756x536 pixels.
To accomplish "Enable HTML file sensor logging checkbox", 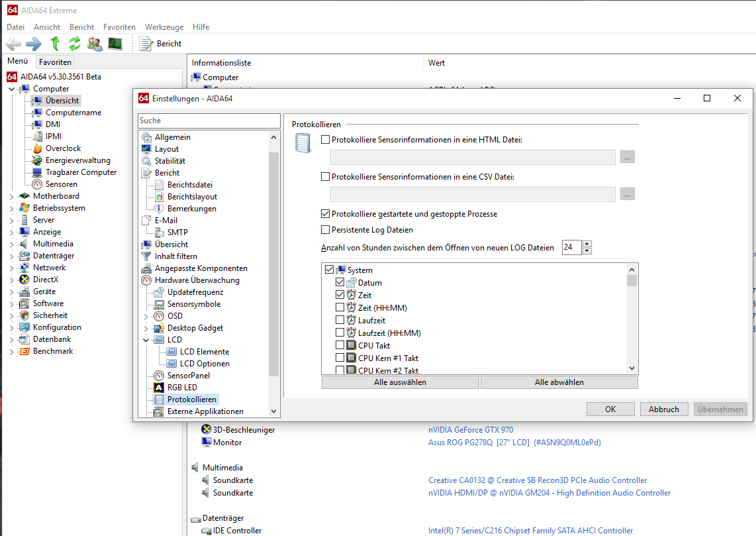I will coord(326,139).
